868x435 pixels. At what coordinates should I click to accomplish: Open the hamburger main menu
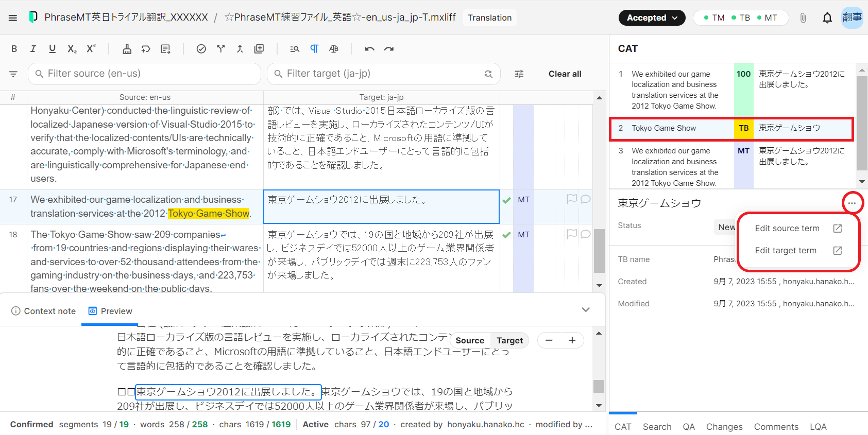(x=13, y=18)
